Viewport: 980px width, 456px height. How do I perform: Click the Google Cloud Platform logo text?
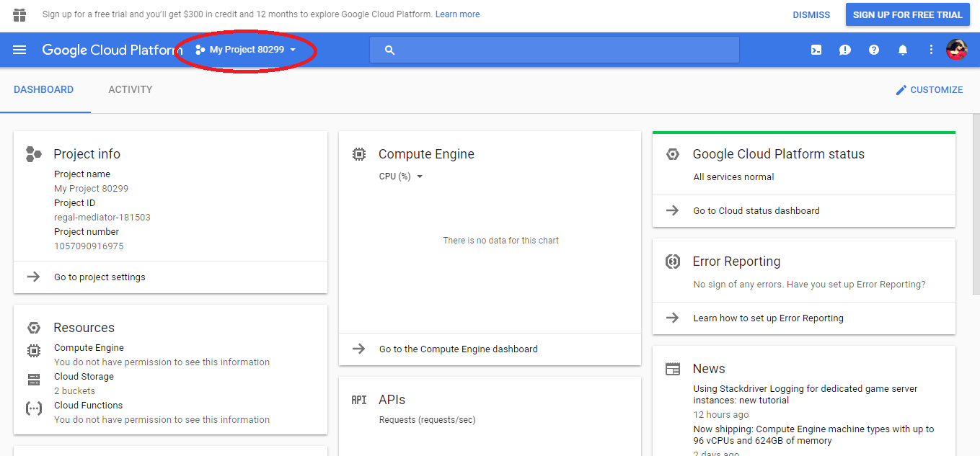pyautogui.click(x=112, y=50)
